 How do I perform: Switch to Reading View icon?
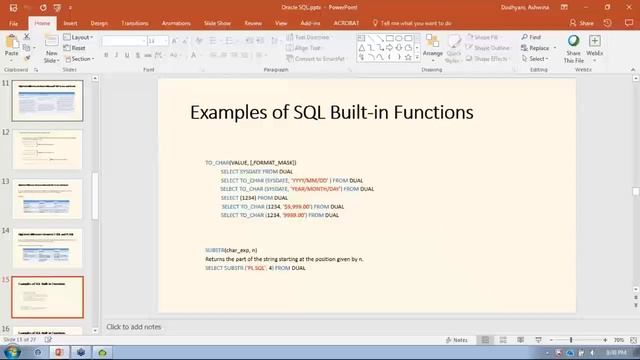coord(521,340)
